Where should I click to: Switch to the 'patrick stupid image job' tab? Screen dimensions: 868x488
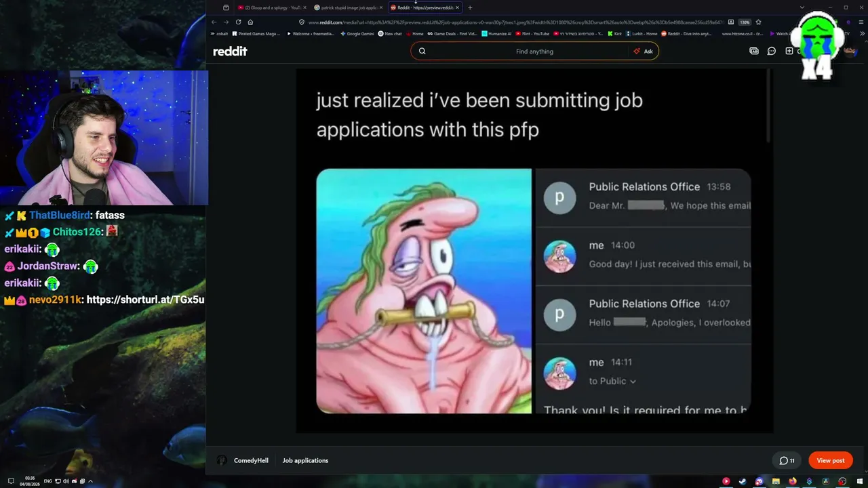348,7
